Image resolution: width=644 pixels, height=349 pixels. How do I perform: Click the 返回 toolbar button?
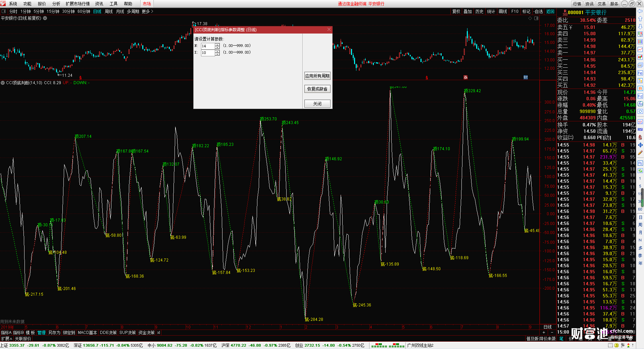550,11
